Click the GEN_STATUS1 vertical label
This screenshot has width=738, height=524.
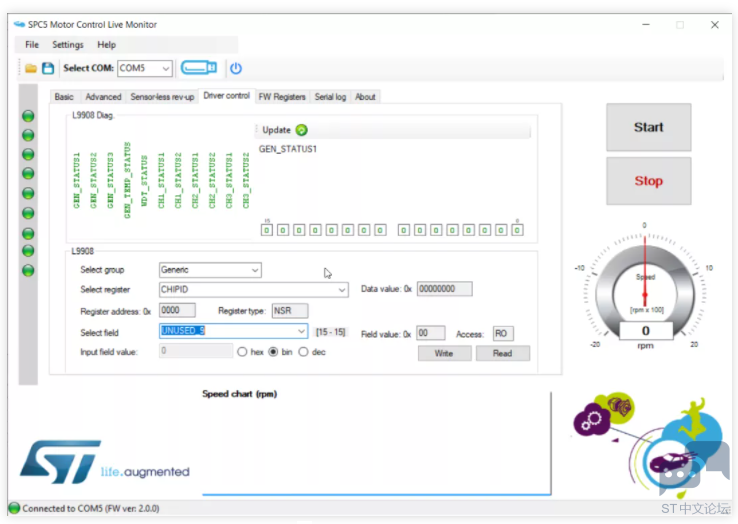tap(77, 180)
